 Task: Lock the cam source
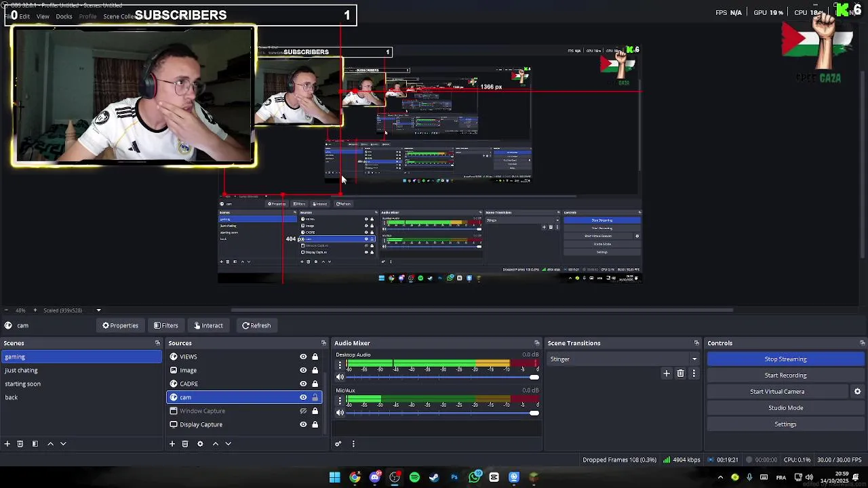click(315, 397)
